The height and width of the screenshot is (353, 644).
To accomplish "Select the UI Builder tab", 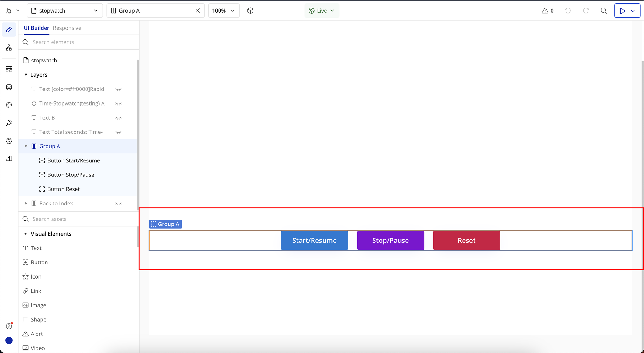I will [36, 28].
